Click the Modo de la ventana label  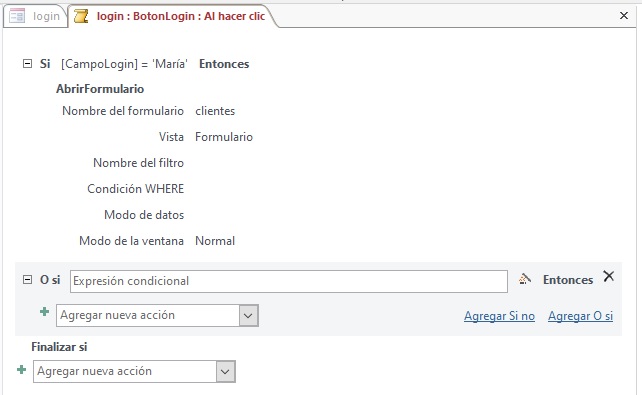(x=131, y=241)
